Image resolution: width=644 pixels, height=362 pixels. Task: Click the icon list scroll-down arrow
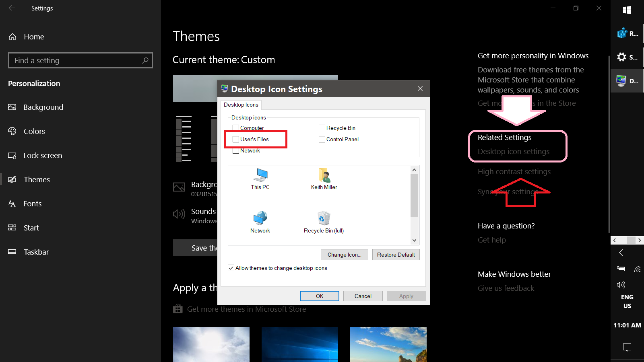coord(414,240)
